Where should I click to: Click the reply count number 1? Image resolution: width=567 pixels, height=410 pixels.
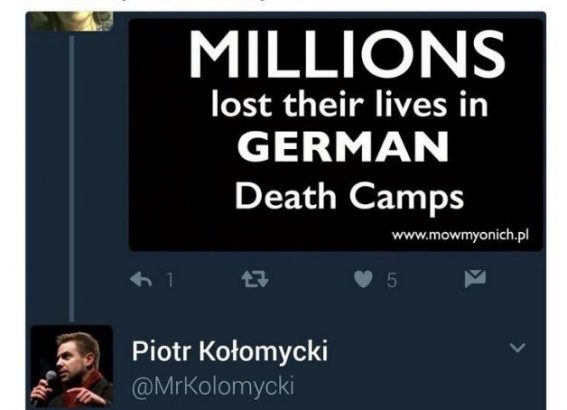(x=170, y=280)
